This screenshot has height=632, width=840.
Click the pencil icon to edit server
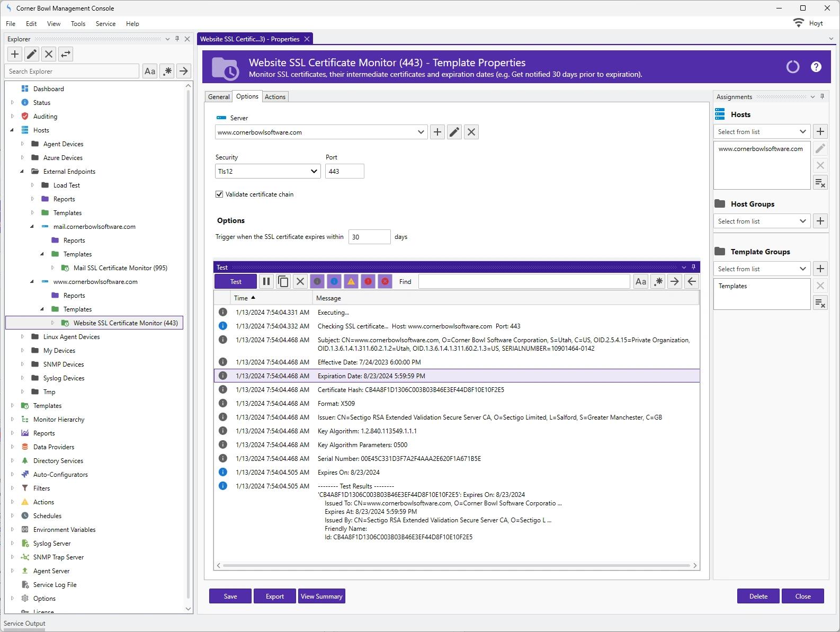pos(454,132)
